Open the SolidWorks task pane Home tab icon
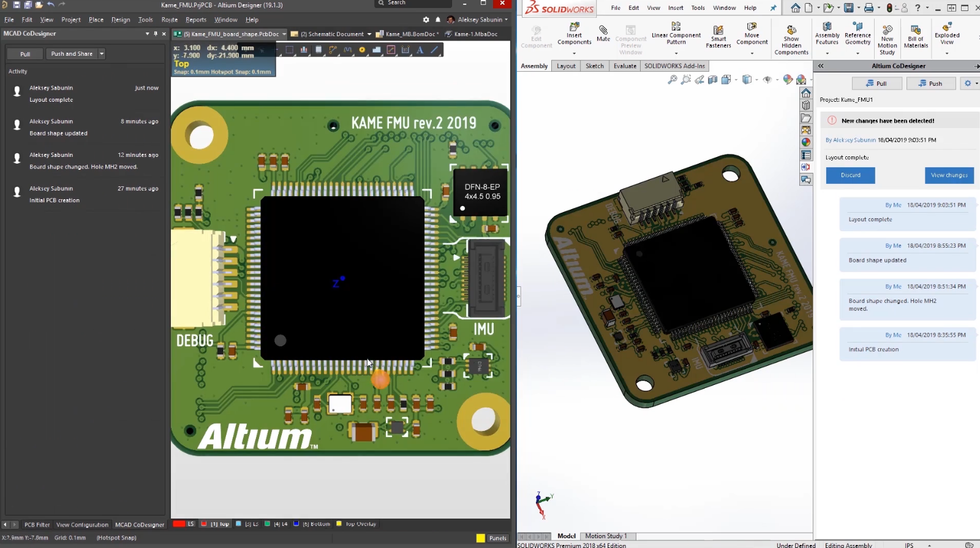The image size is (980, 548). pos(806,93)
